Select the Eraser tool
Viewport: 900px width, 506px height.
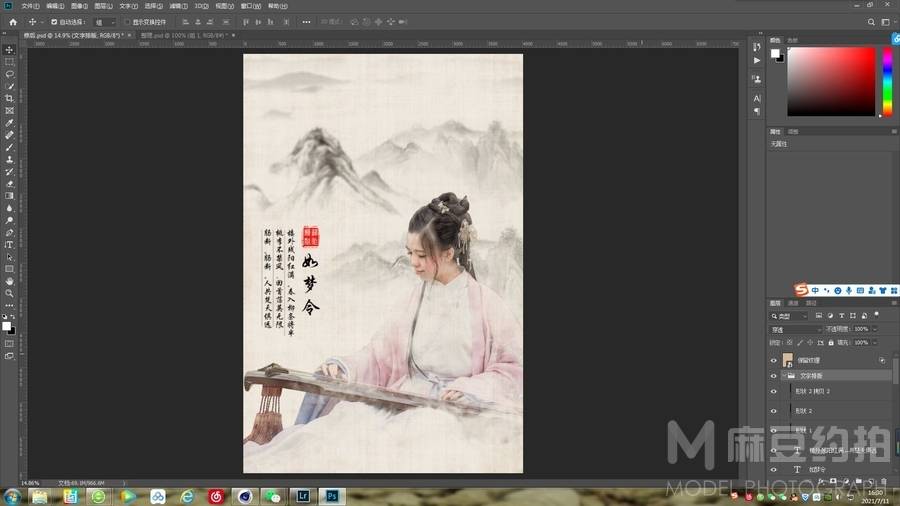(9, 184)
